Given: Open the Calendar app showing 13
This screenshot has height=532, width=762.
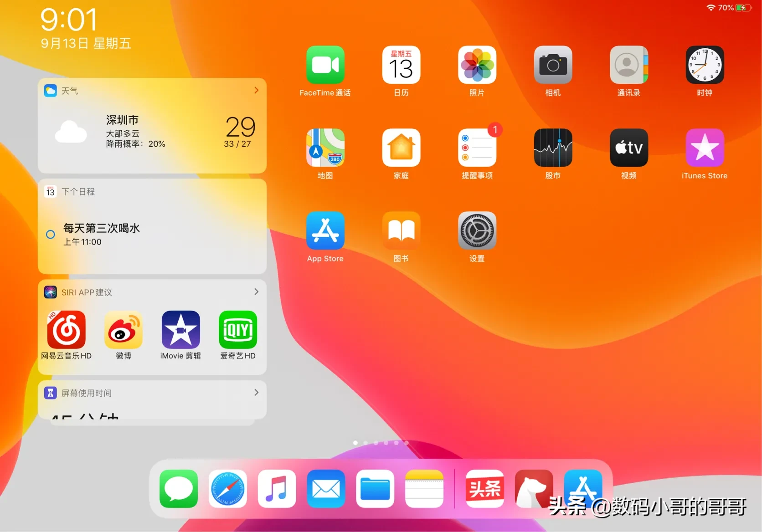Looking at the screenshot, I should tap(401, 65).
